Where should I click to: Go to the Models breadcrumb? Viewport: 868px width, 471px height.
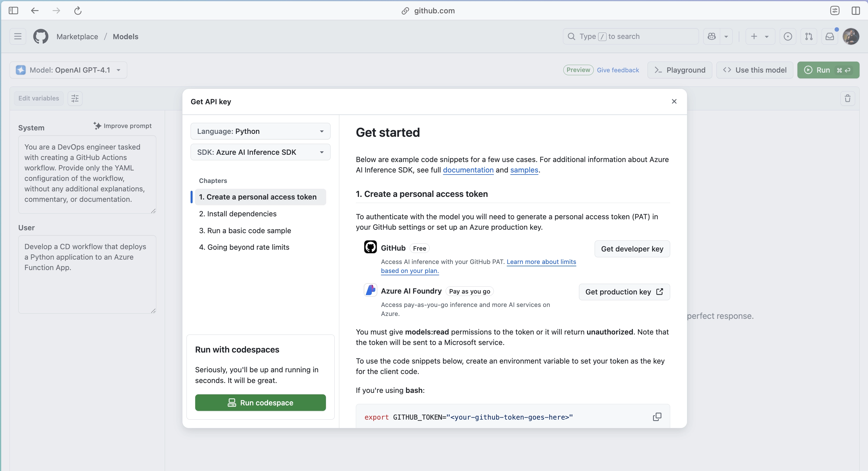coord(125,36)
